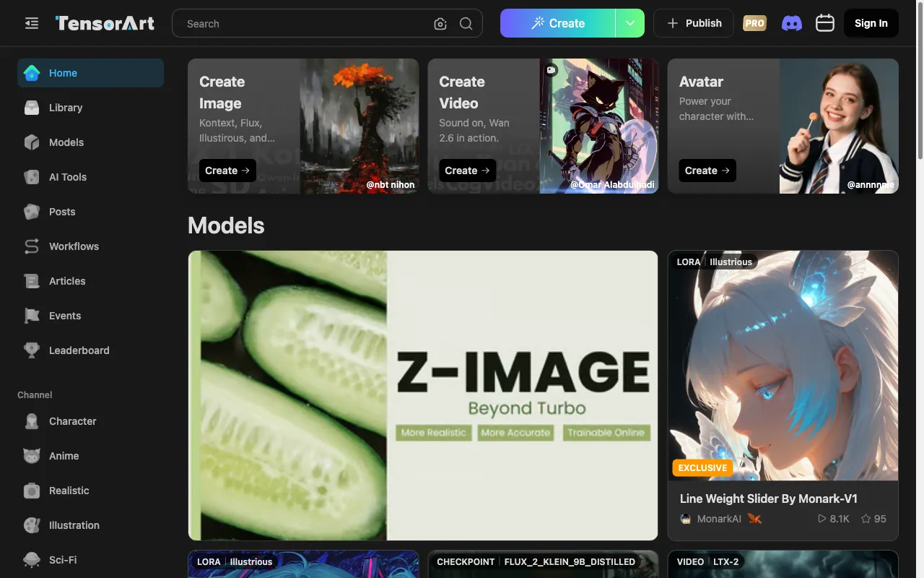Click the Create Video cat artwork
This screenshot has width=924, height=578.
(x=599, y=126)
